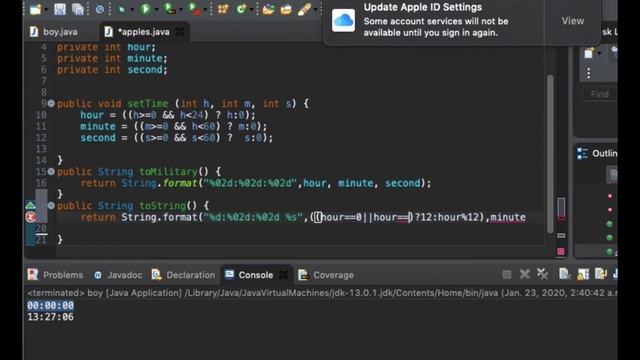
Task: Save the current file
Action: [60, 9]
